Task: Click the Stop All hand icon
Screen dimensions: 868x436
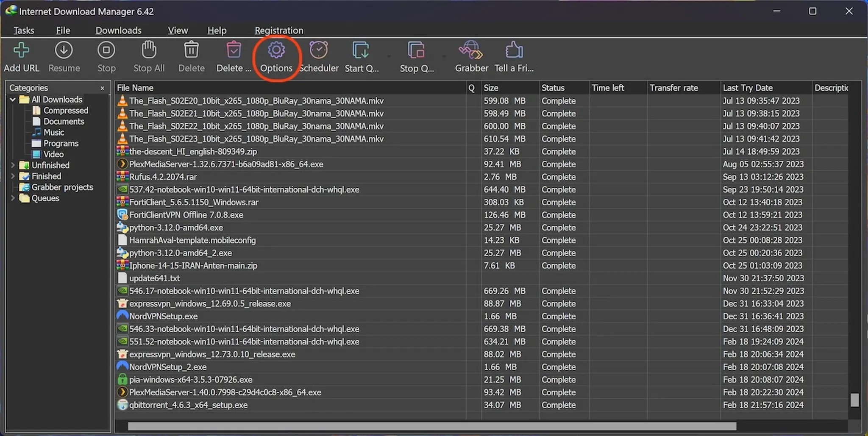Action: click(149, 50)
